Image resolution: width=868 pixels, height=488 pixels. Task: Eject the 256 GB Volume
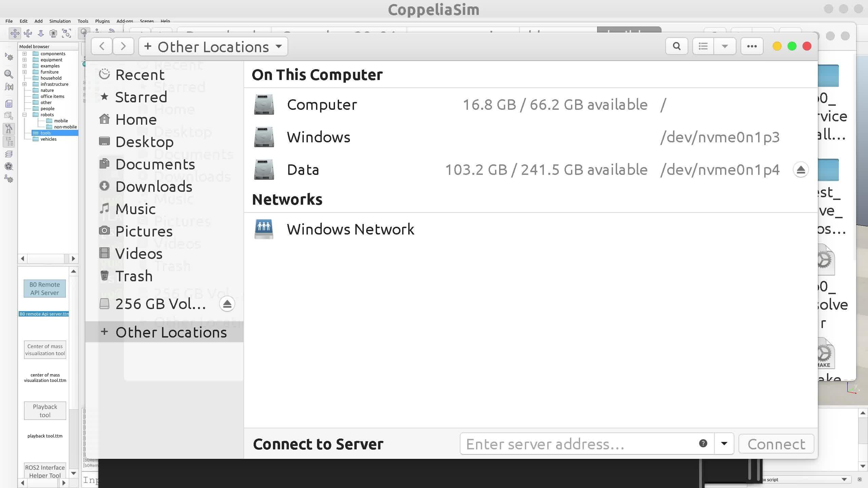click(227, 304)
